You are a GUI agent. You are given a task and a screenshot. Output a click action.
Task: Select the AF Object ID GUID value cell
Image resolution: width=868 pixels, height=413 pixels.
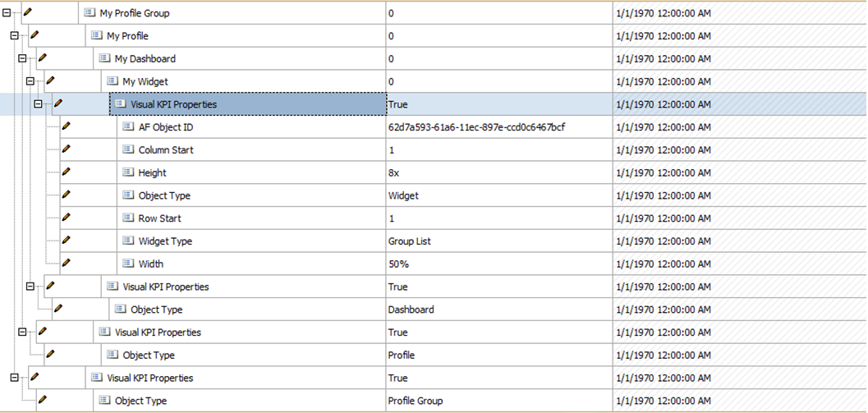(476, 127)
